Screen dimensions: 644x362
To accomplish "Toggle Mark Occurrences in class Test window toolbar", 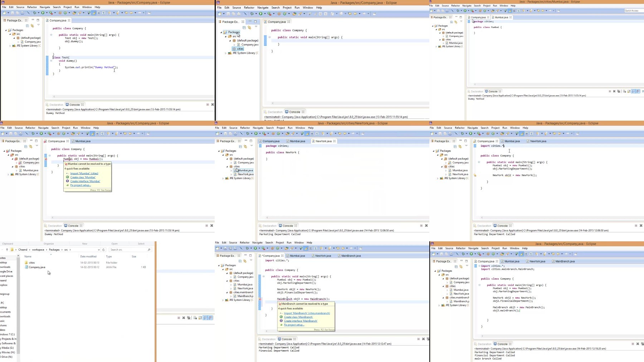I will pyautogui.click(x=94, y=13).
